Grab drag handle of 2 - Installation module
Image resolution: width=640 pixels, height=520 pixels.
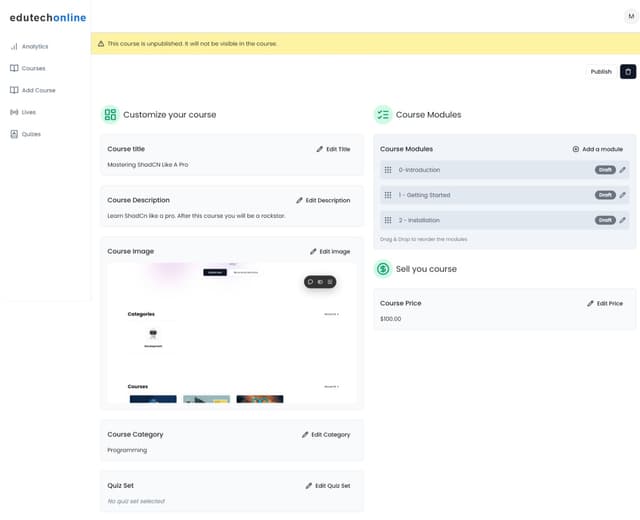[388, 220]
